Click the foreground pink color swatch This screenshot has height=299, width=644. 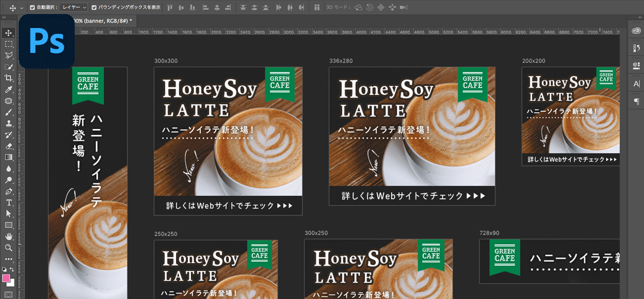(x=7, y=278)
